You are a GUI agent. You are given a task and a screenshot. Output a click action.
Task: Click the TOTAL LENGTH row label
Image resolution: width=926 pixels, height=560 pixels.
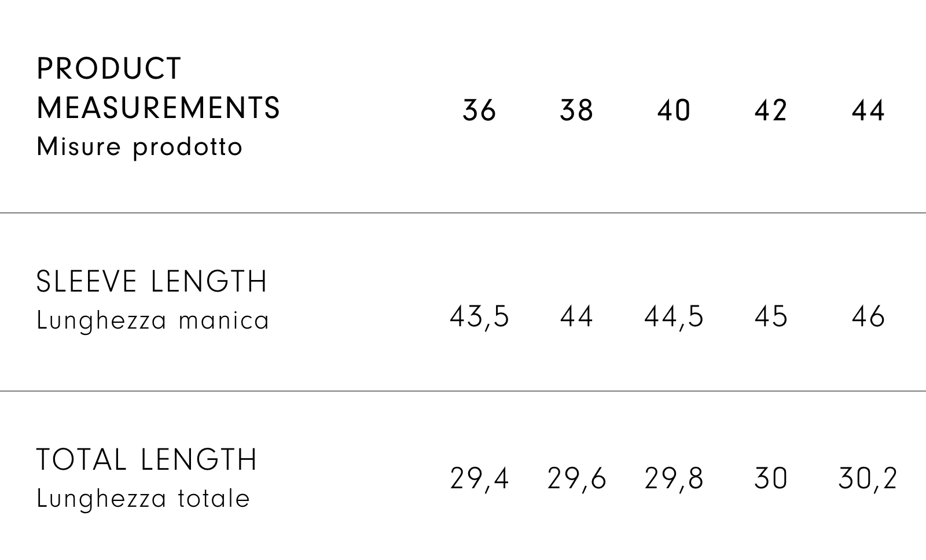pyautogui.click(x=147, y=460)
